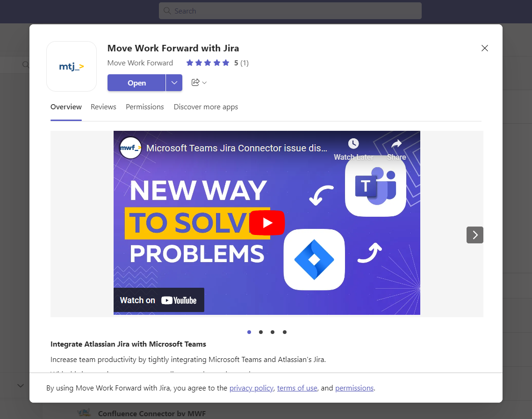
Task: Select the fourth carousel dot
Action: pos(285,332)
